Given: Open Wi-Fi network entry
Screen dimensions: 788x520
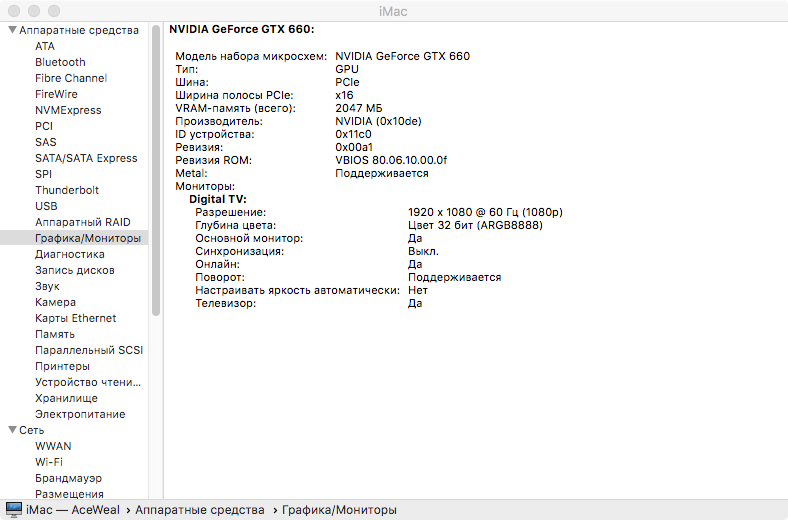Looking at the screenshot, I should 49,462.
